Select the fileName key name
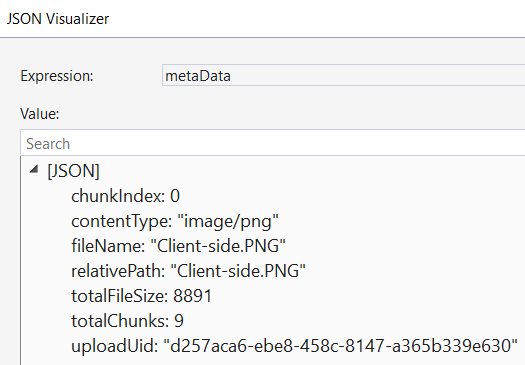 pyautogui.click(x=108, y=246)
